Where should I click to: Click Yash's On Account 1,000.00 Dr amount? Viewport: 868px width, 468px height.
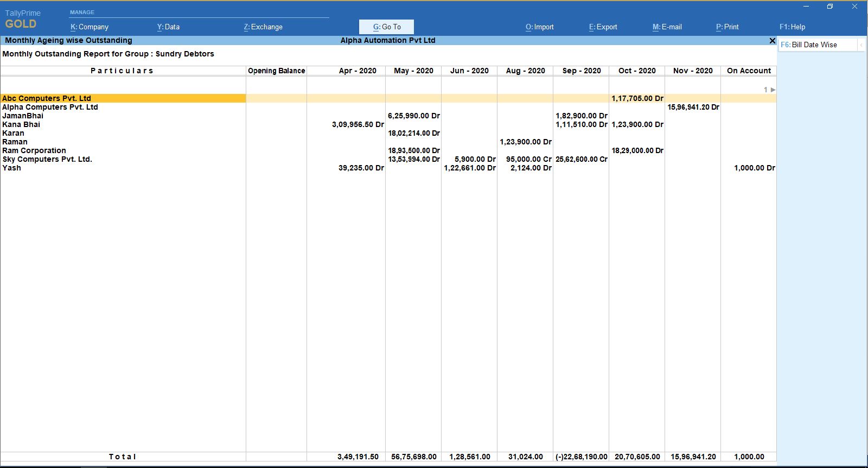point(754,168)
